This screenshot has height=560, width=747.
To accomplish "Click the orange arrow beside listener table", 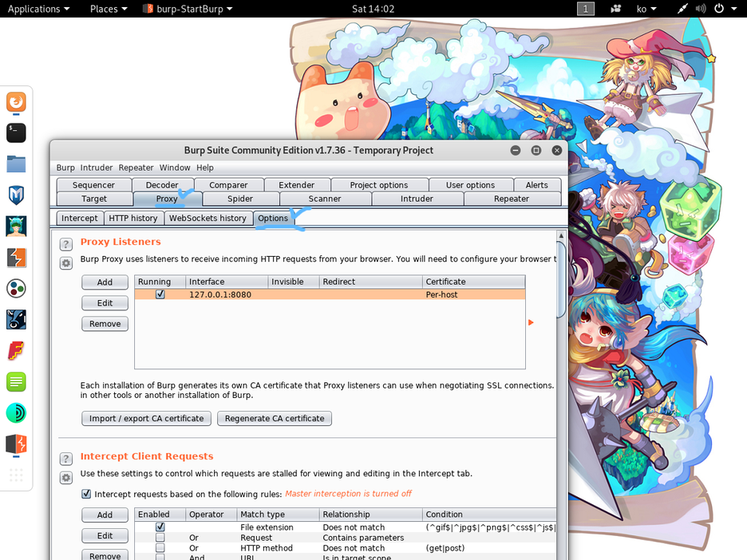I will [x=531, y=322].
